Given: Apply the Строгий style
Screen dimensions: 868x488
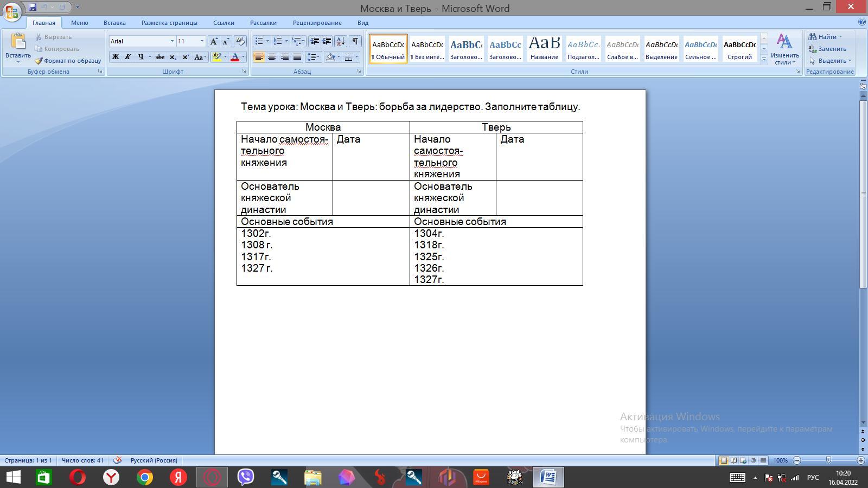Looking at the screenshot, I should (x=739, y=49).
